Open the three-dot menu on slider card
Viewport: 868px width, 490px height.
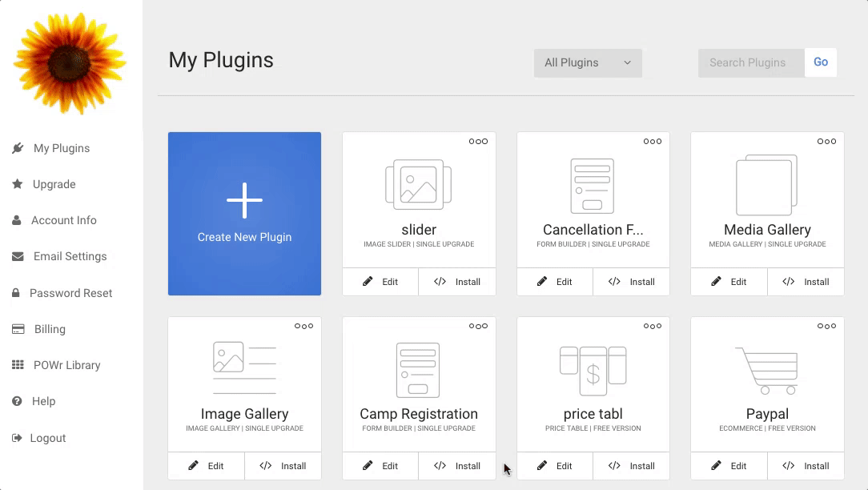(478, 141)
